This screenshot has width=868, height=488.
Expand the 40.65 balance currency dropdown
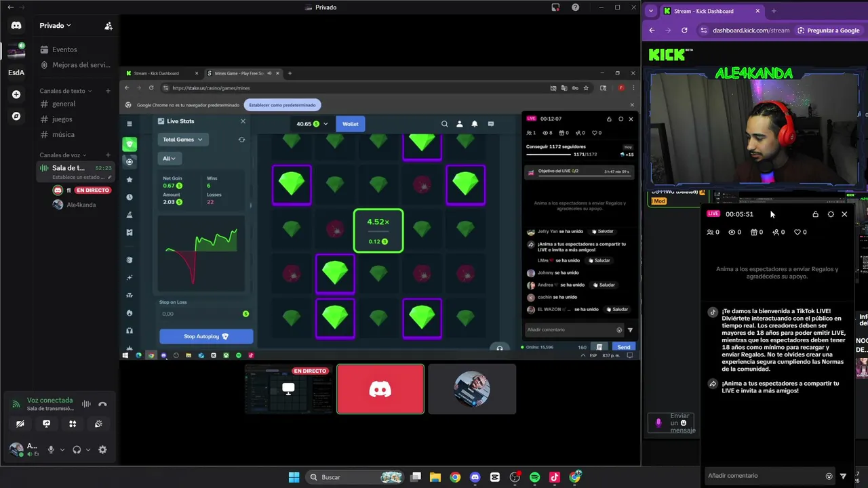312,124
